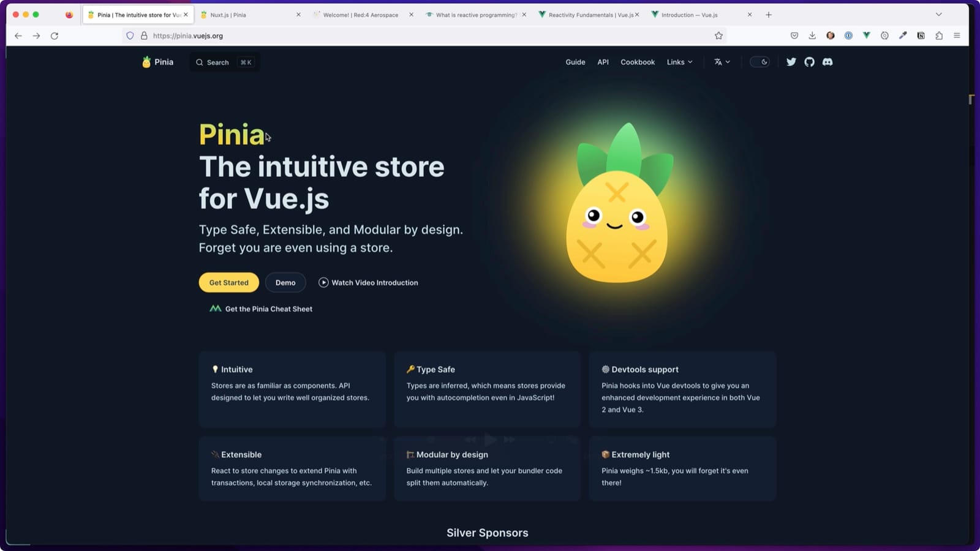Open the Cookbook navigation menu item
Image resolution: width=980 pixels, height=551 pixels.
pyautogui.click(x=637, y=62)
